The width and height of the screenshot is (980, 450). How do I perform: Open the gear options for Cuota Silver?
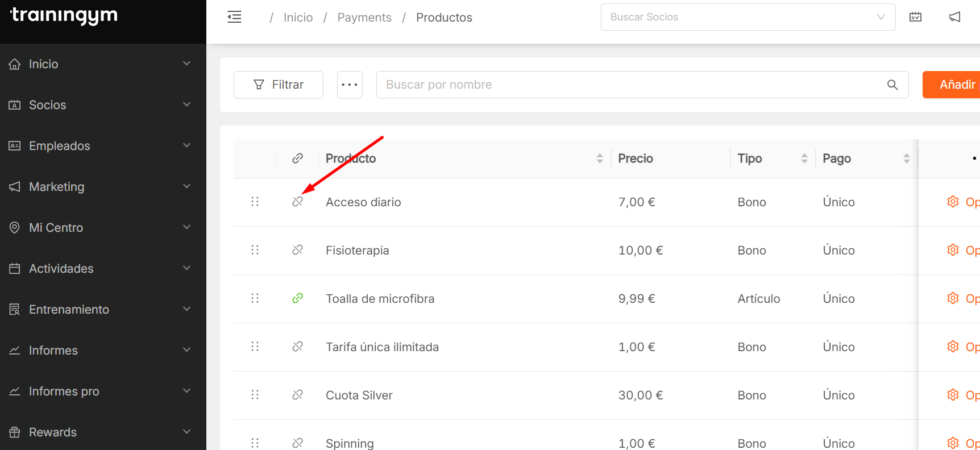pos(953,395)
